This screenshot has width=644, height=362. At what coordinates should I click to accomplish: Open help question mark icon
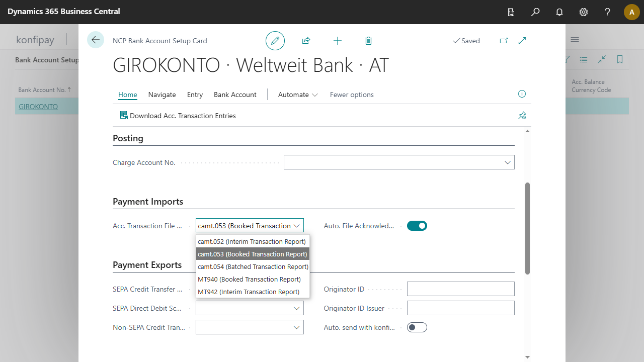tap(608, 12)
